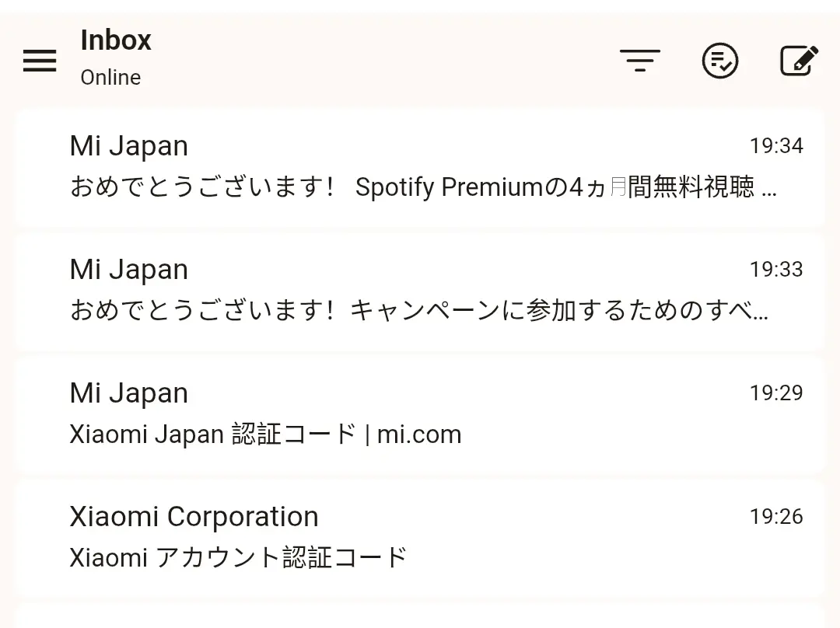The height and width of the screenshot is (628, 840).
Task: Click the 19:33 timestamp
Action: click(776, 269)
